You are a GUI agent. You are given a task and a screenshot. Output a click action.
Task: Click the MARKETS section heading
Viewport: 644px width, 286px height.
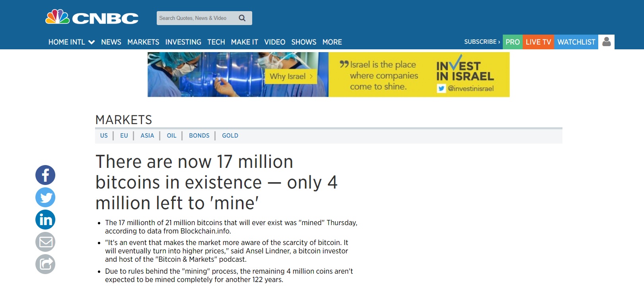(x=124, y=120)
